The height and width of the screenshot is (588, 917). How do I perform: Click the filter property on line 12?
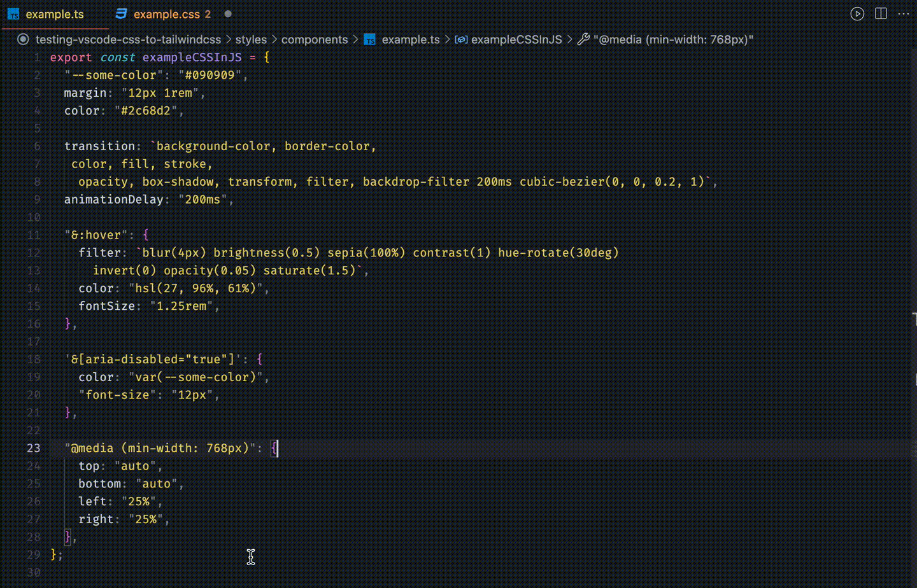[x=99, y=253]
